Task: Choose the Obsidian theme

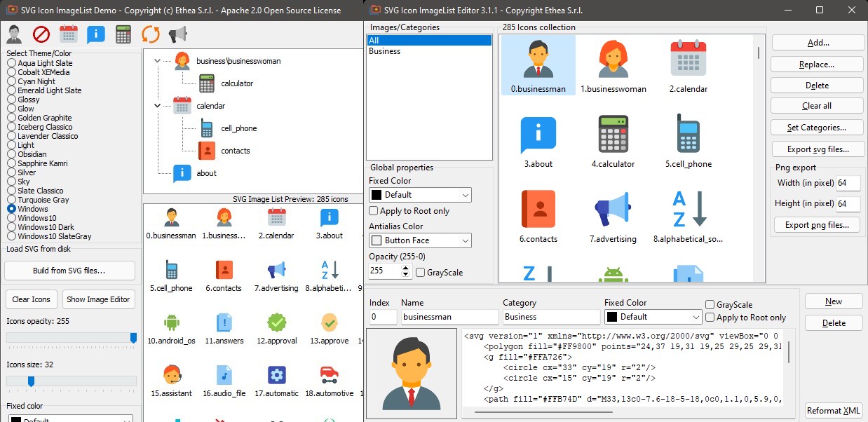Action: 27,154
